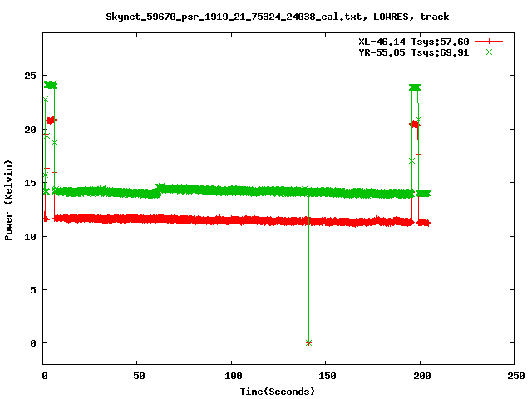Click the green trace step-up near 60 seconds
The width and height of the screenshot is (532, 399).
(x=159, y=190)
